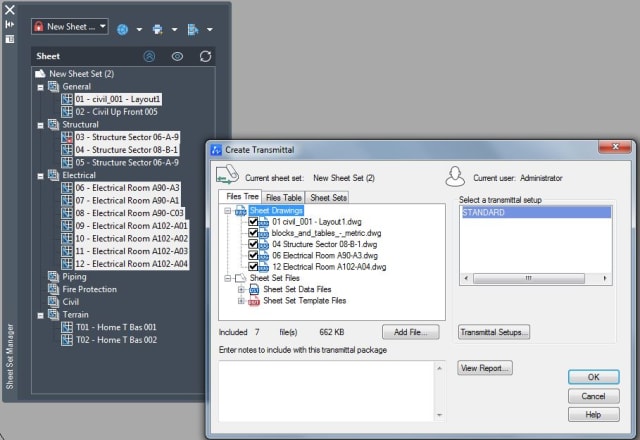Select sheet 06 - Electrical Room A90-A3

click(x=127, y=188)
